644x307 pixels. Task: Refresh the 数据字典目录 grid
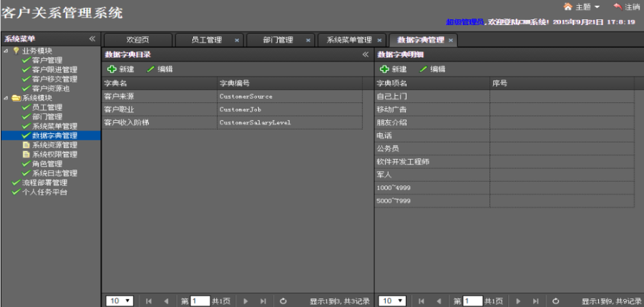tap(283, 301)
